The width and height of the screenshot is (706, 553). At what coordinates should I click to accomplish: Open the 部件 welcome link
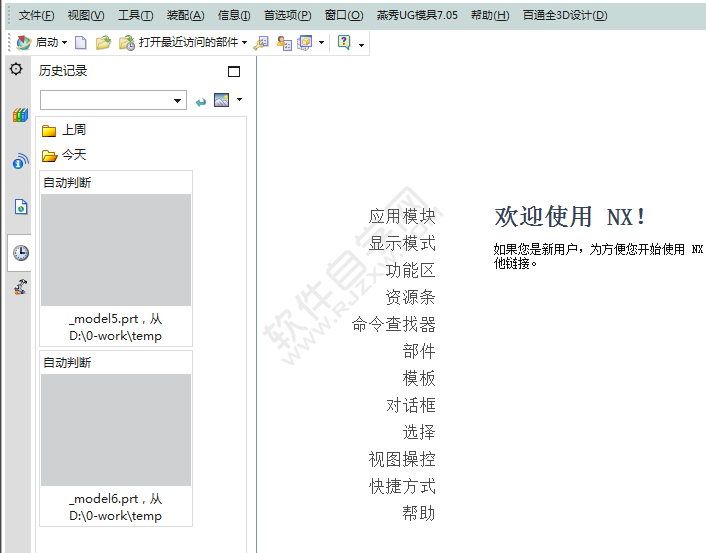pos(419,352)
